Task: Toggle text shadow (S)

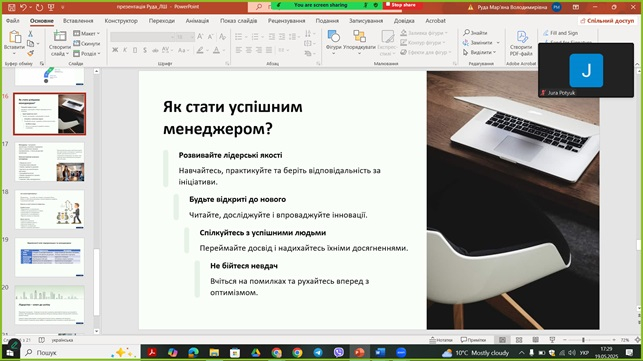Action: pos(145,50)
